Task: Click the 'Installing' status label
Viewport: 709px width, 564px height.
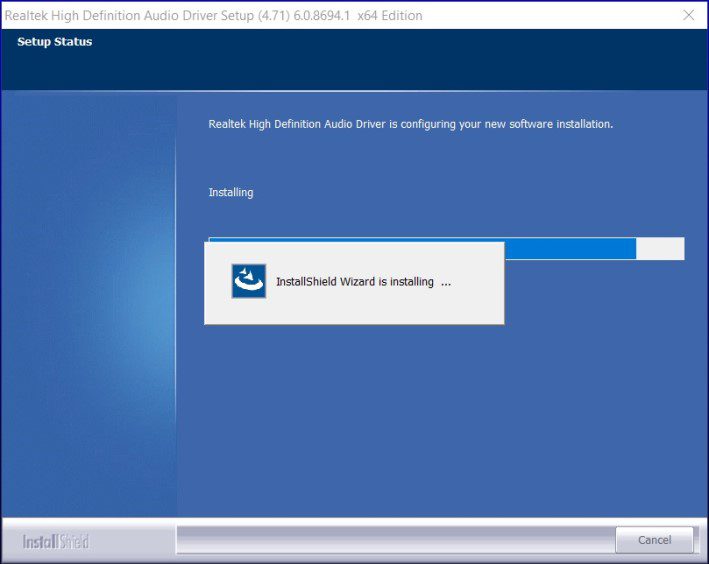Action: (x=231, y=192)
